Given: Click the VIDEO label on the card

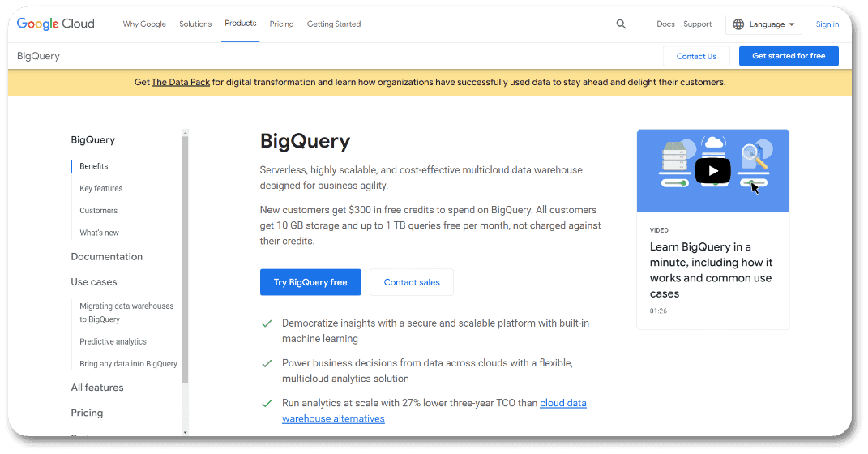Looking at the screenshot, I should pyautogui.click(x=659, y=230).
